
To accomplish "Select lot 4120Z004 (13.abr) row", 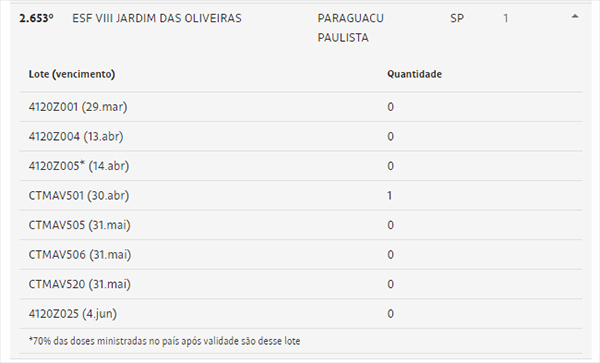I will (x=301, y=136).
